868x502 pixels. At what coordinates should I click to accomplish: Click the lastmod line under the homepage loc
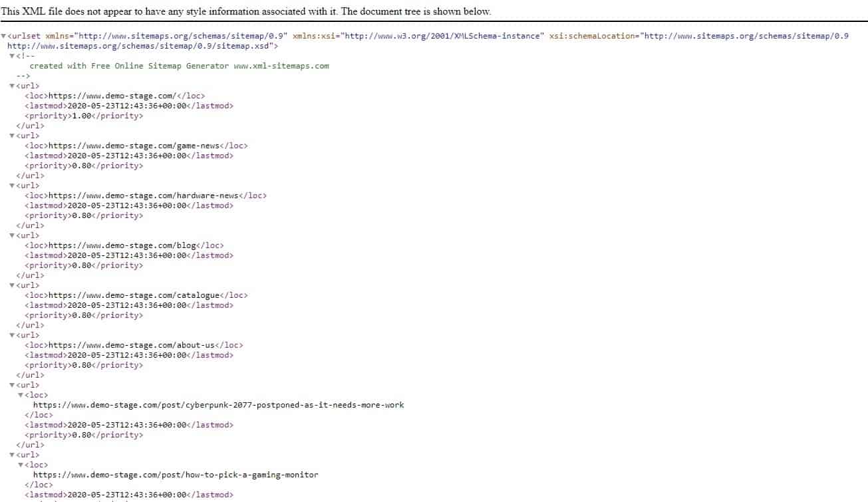[129, 106]
